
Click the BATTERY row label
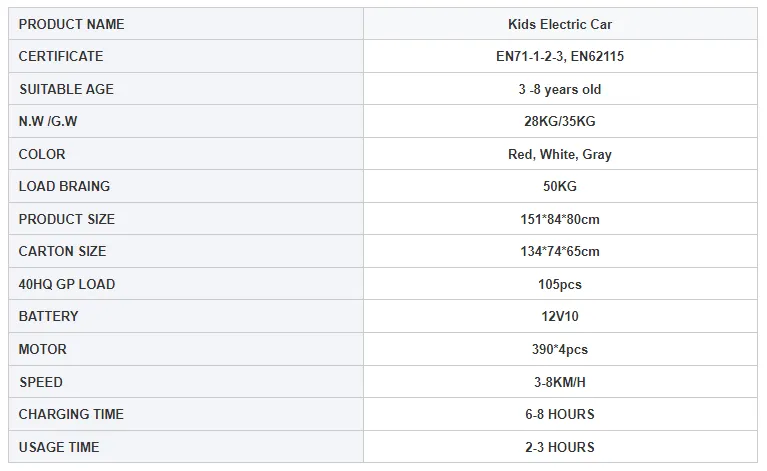[48, 316]
